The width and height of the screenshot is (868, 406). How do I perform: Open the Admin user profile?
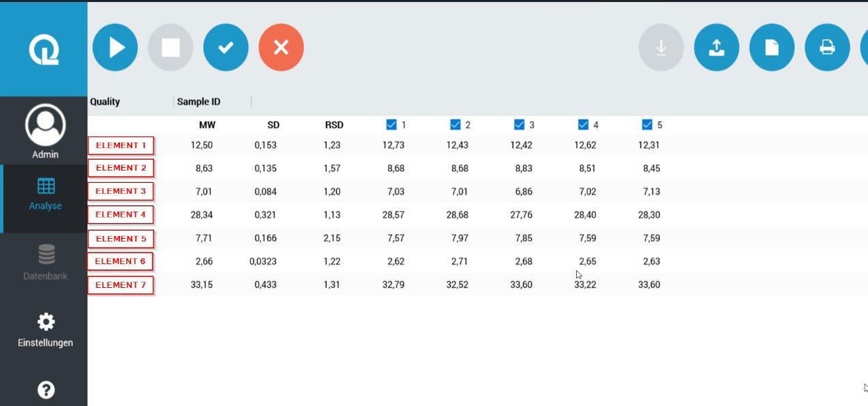click(45, 131)
